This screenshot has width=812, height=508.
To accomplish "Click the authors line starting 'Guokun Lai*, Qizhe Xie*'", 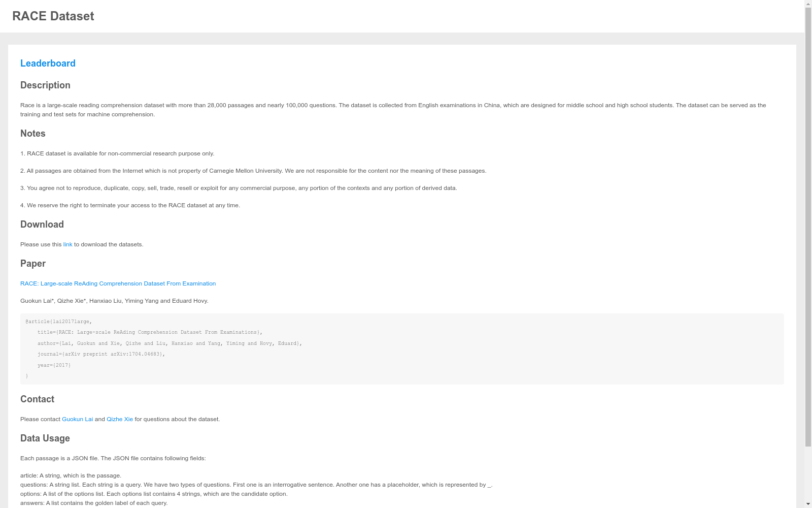I will click(114, 301).
